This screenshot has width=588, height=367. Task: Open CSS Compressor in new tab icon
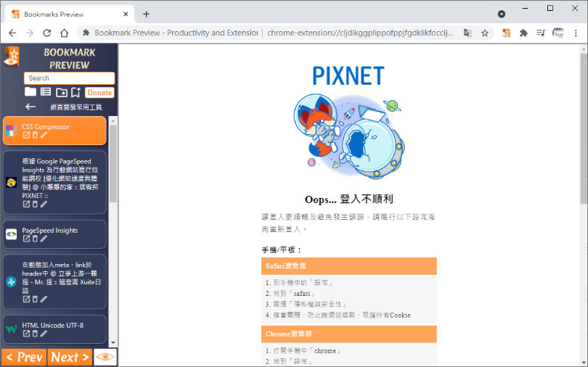pos(26,135)
